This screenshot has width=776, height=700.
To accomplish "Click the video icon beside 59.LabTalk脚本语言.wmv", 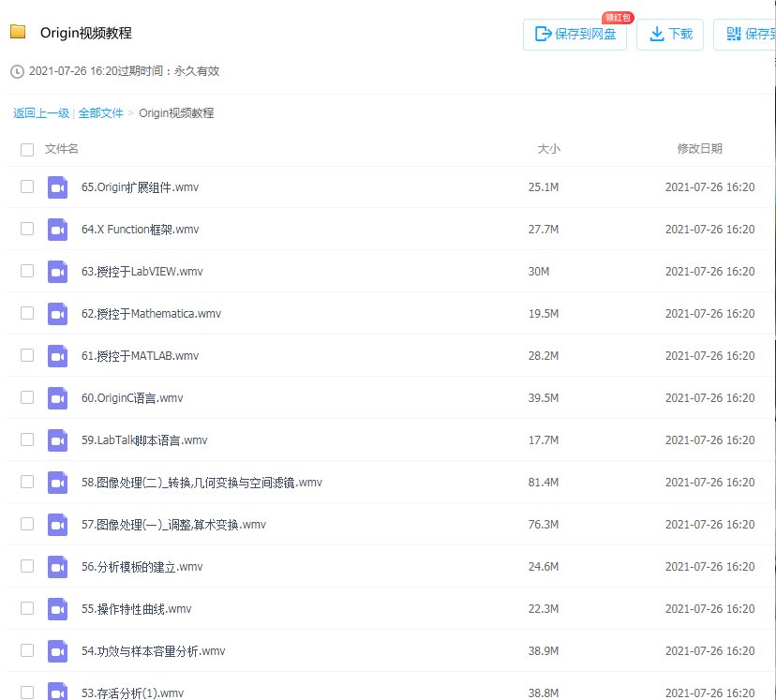I will click(57, 439).
